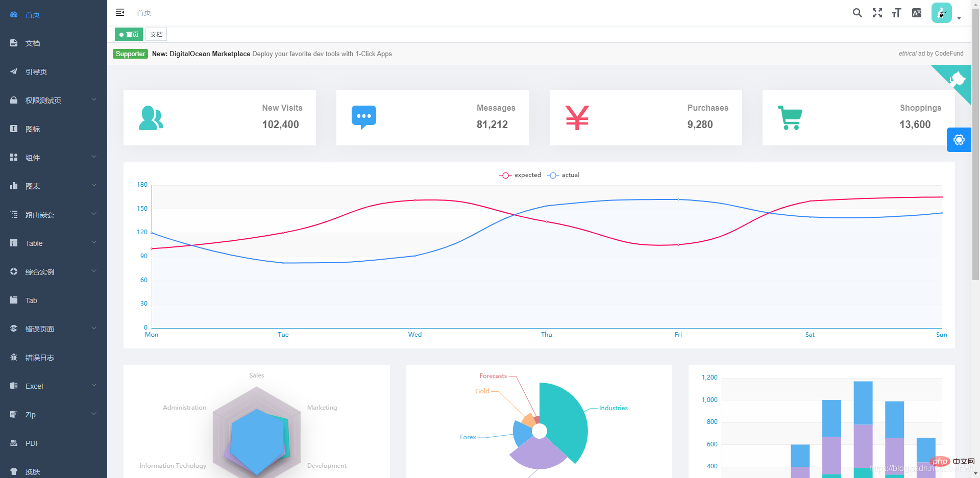Expand the 组件 submenu arrow
This screenshot has height=478, width=980.
click(94, 157)
